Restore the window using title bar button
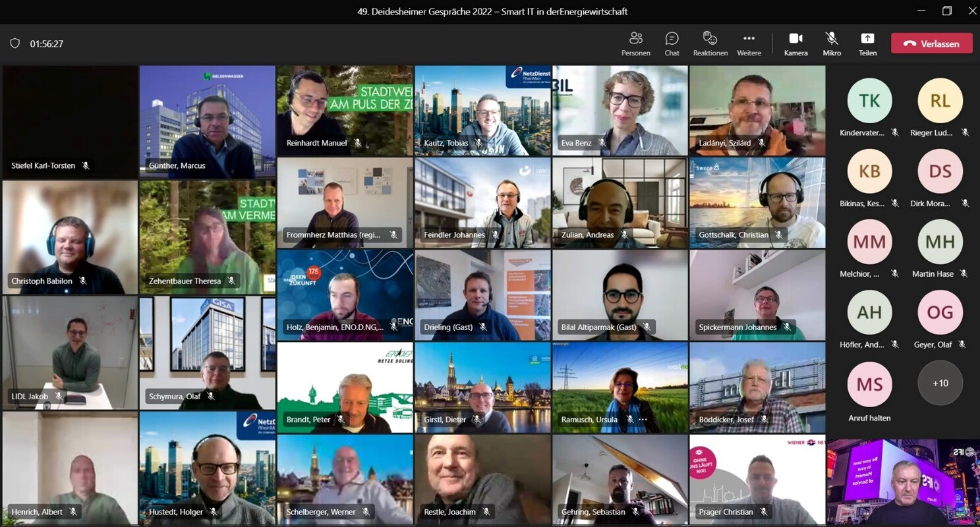The height and width of the screenshot is (527, 980). [947, 11]
